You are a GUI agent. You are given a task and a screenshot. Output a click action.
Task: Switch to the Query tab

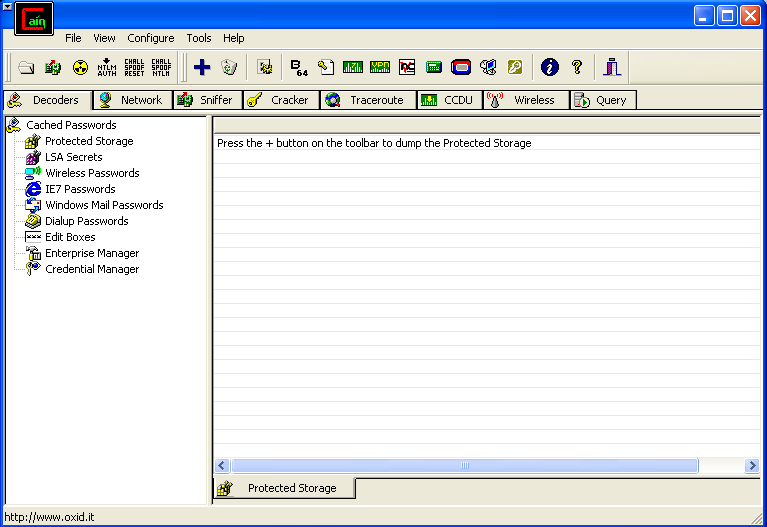tap(603, 100)
